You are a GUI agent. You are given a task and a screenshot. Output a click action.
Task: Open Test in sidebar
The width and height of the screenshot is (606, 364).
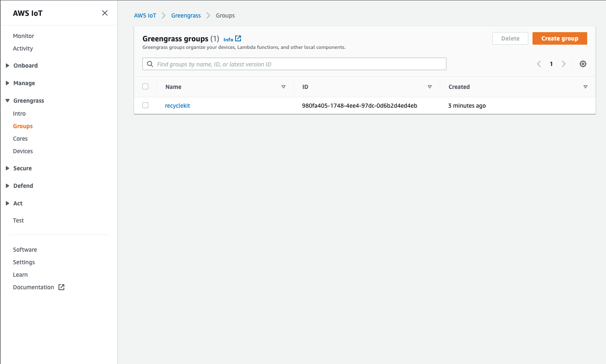[18, 220]
